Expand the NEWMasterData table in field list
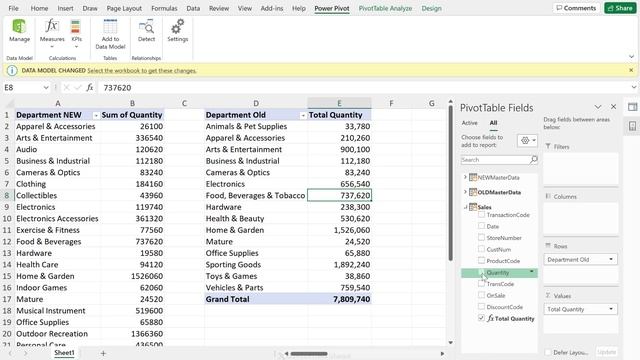The height and width of the screenshot is (360, 640). tap(465, 177)
